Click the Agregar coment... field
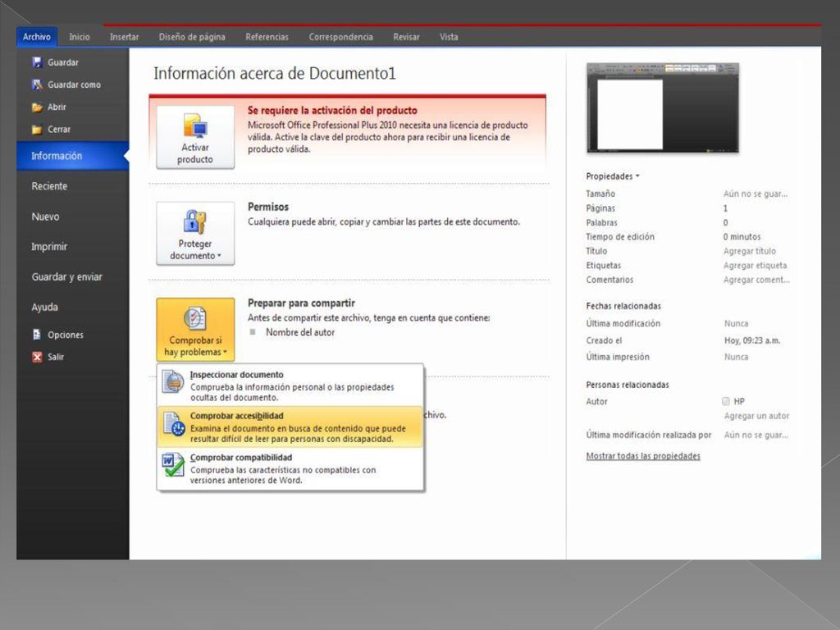 (756, 280)
